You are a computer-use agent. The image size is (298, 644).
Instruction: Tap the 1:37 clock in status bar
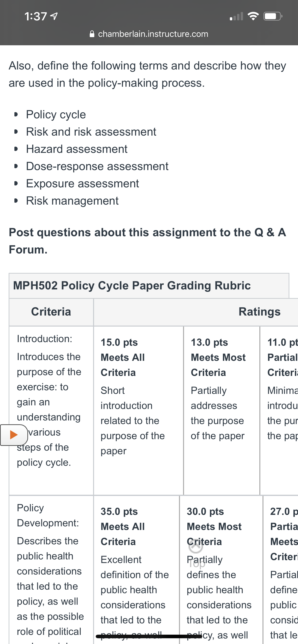click(36, 16)
